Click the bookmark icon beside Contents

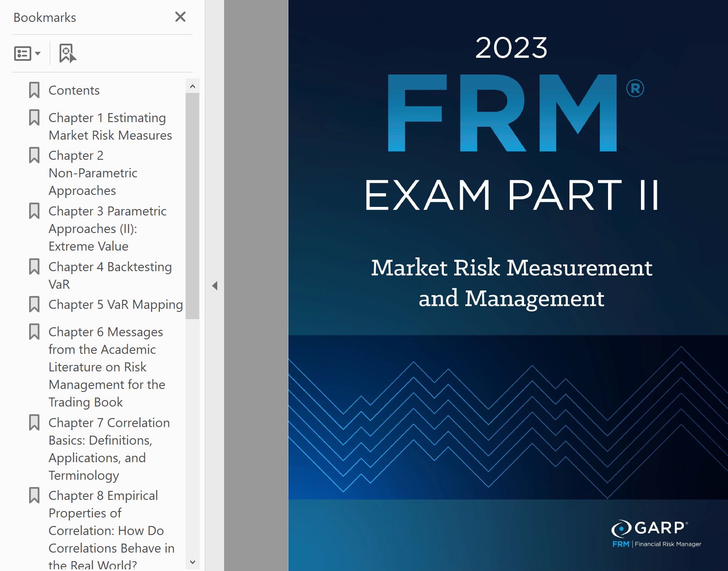coord(34,90)
